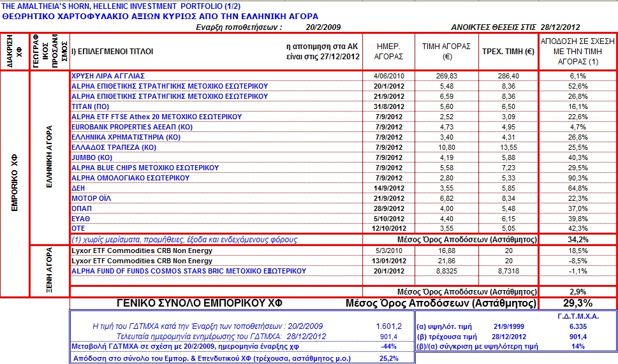
Task: Select ΤΡΕΧ. ΤΙΜΗ (€) column header
Action: coord(508,52)
